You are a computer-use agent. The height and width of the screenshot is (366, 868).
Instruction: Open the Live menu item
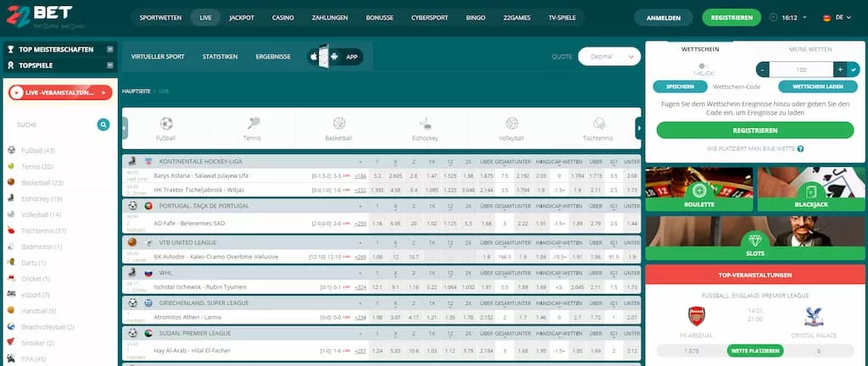coord(205,18)
